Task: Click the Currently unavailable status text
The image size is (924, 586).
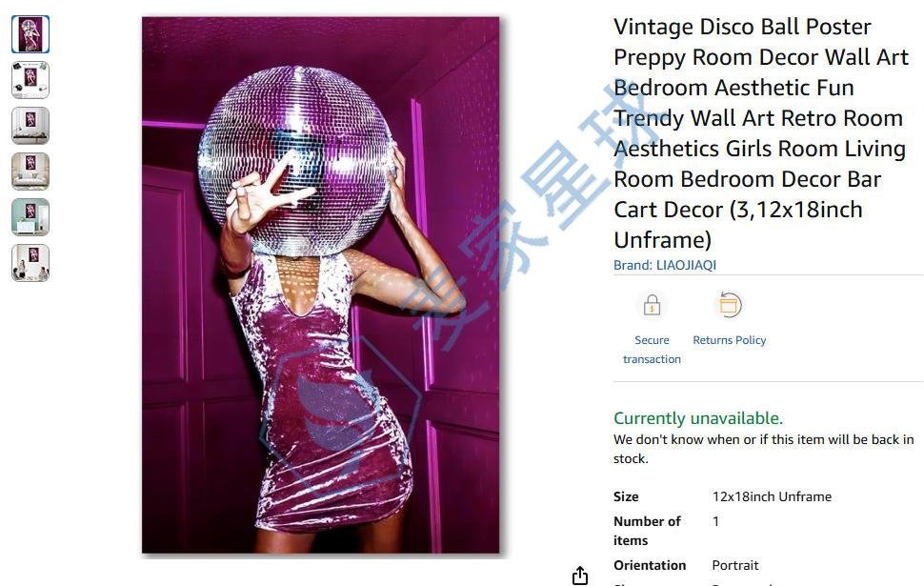Action: [698, 418]
